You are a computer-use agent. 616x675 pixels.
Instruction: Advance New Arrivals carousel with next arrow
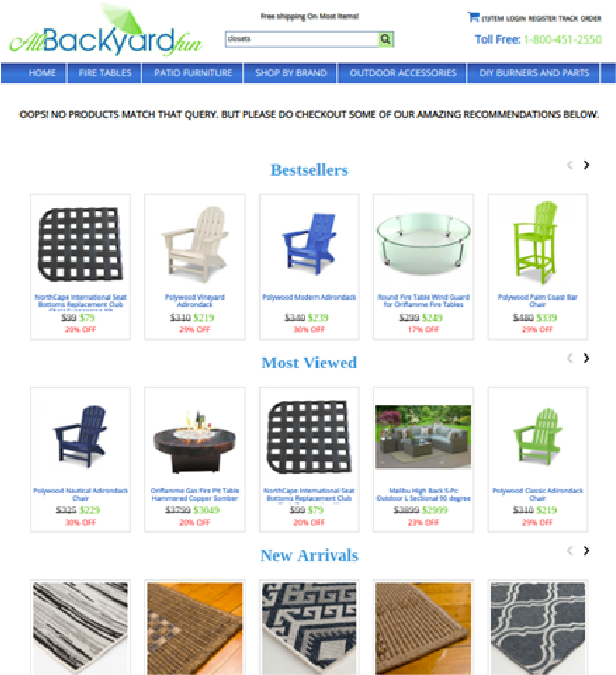[586, 551]
